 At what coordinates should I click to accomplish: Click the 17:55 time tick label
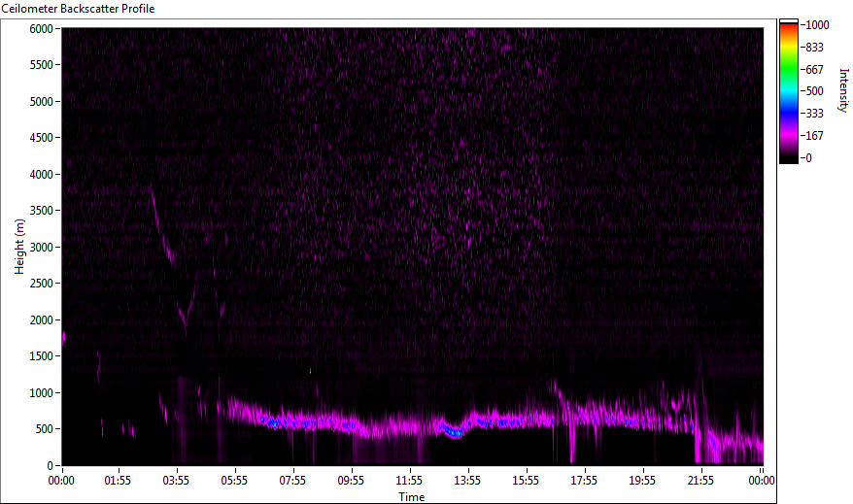[584, 481]
